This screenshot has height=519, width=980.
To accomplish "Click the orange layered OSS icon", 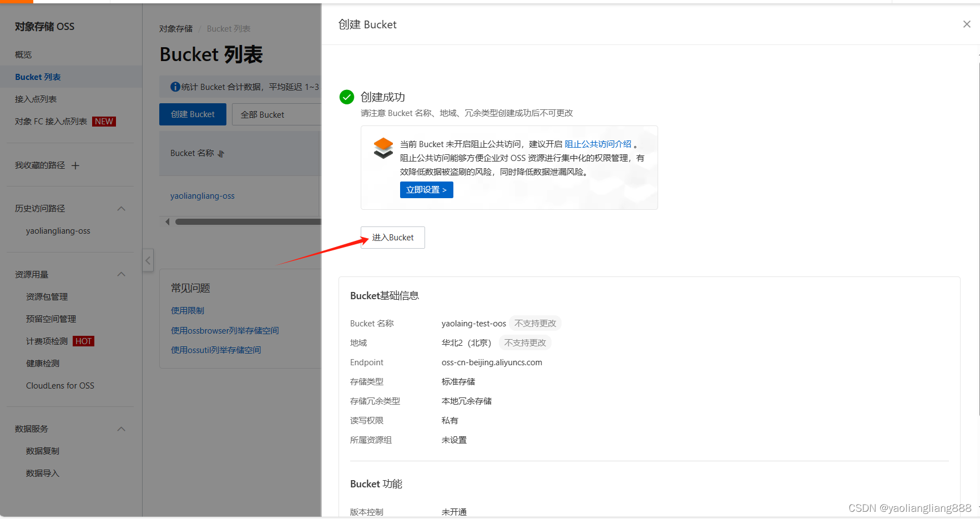I will pyautogui.click(x=383, y=148).
